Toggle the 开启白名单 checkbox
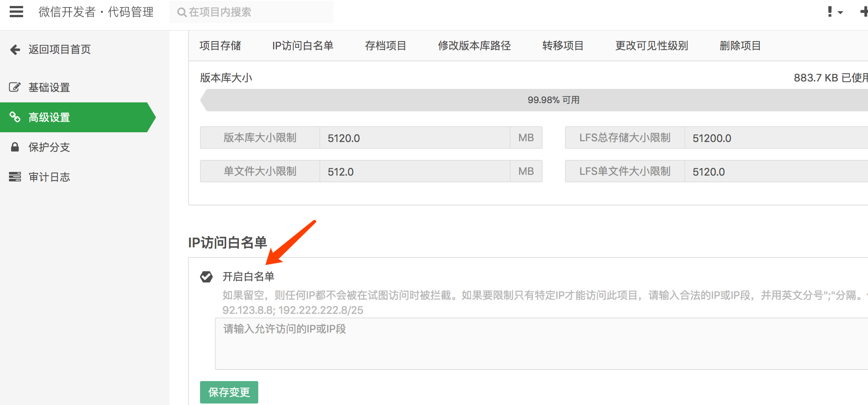The width and height of the screenshot is (868, 405). (x=206, y=276)
